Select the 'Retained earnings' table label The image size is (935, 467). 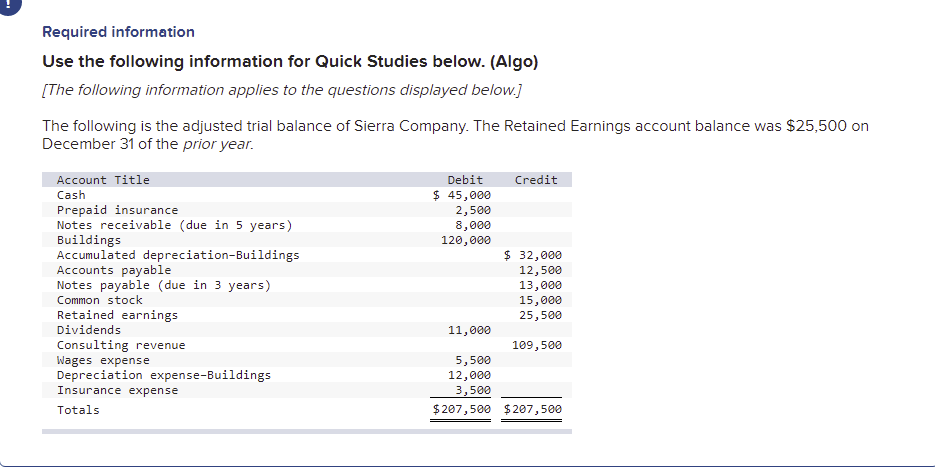(117, 315)
